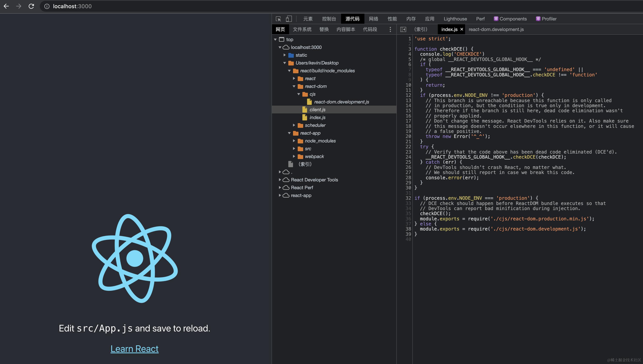643x364 pixels.
Task: Click the top frame icon
Action: tap(282, 40)
